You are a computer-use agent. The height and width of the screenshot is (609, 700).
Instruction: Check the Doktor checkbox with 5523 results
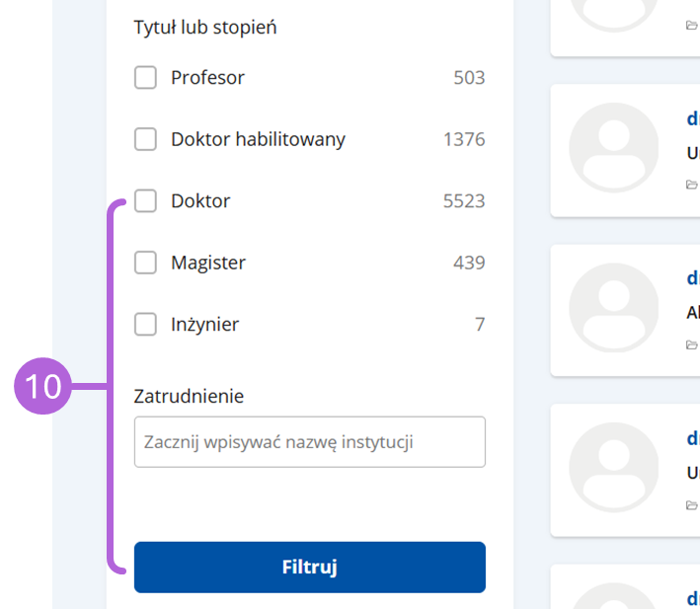tap(145, 200)
